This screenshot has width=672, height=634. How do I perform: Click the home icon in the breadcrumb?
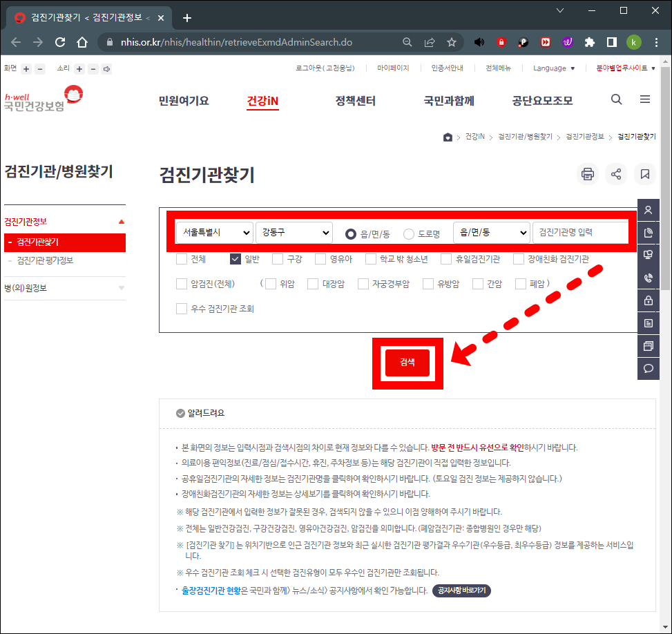447,136
